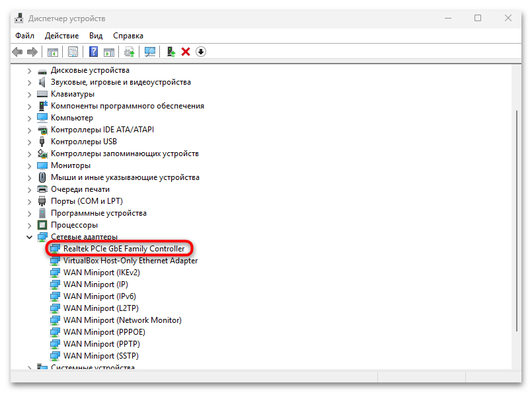
Task: Click the Disable device arrow icon
Action: coord(200,52)
